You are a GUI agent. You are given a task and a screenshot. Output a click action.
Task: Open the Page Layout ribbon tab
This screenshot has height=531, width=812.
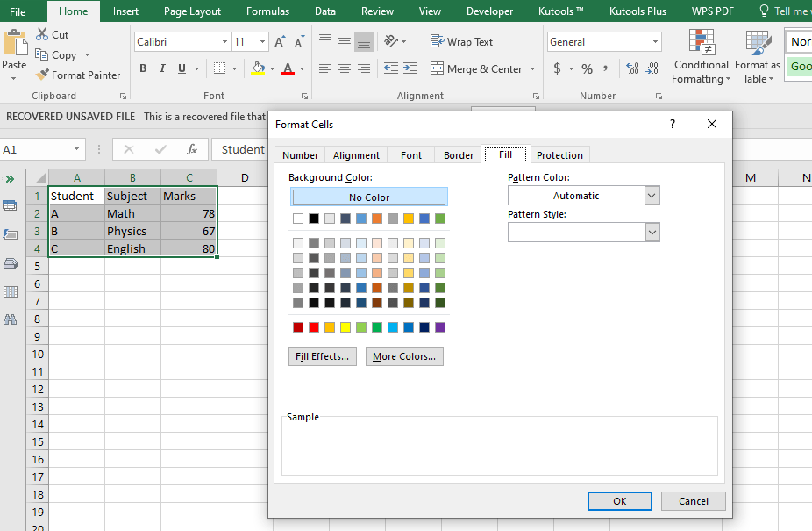click(192, 11)
